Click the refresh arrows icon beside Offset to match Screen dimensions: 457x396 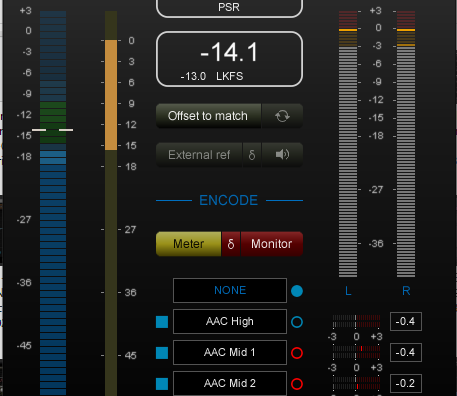click(282, 116)
